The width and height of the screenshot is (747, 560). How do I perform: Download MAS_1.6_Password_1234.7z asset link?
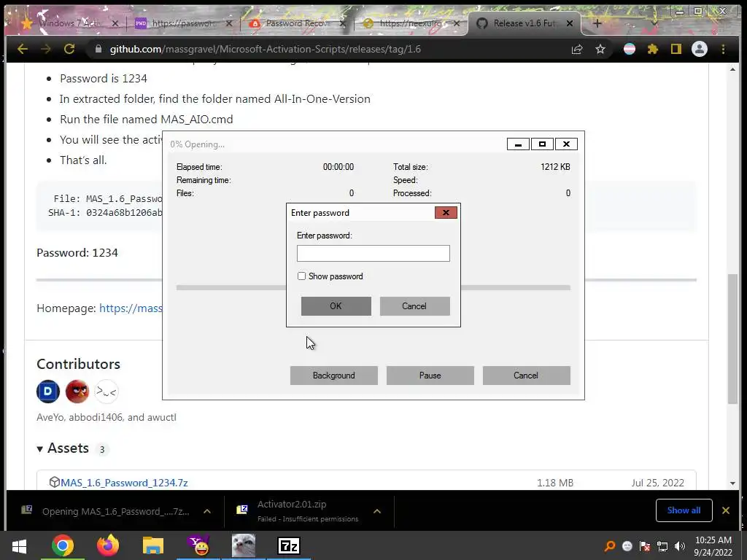pyautogui.click(x=124, y=483)
